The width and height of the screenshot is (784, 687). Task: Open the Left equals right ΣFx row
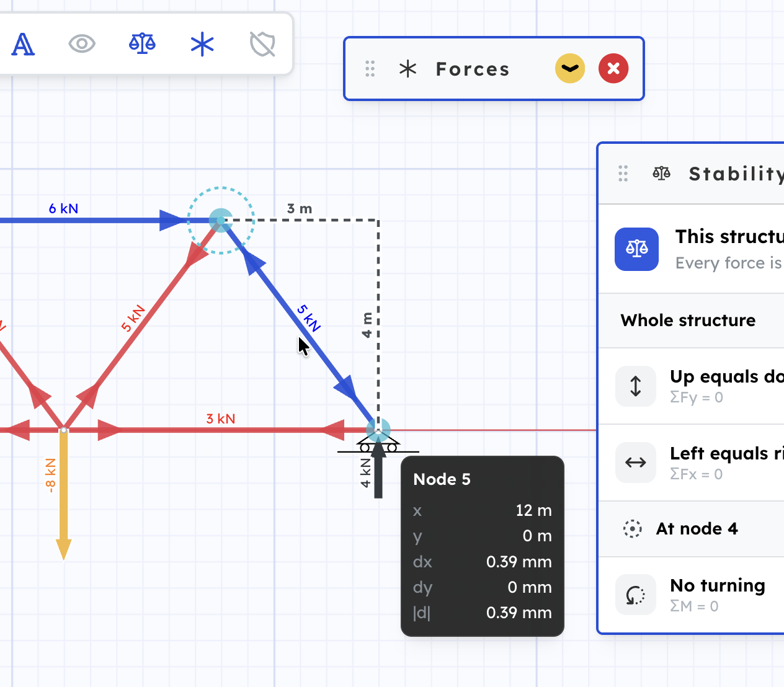[691, 463]
